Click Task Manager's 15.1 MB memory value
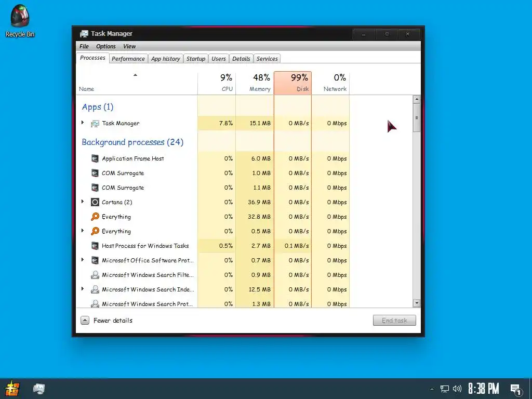The height and width of the screenshot is (399, 532). [260, 124]
